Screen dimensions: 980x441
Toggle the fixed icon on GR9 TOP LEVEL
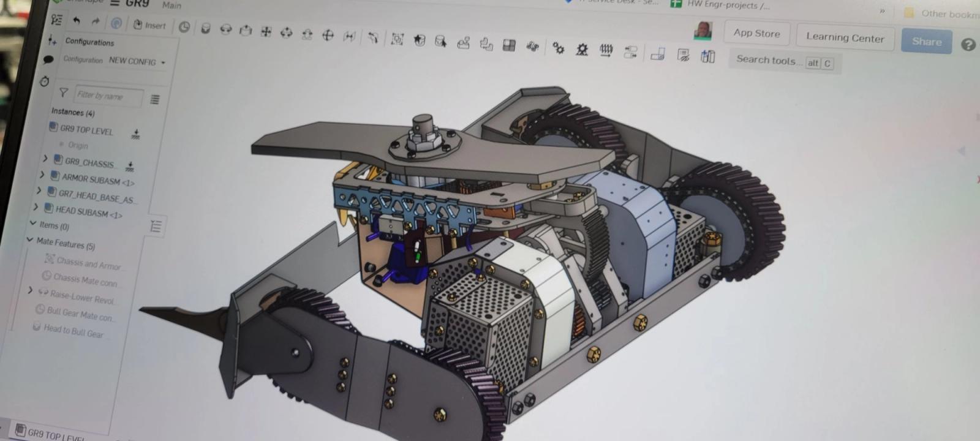click(x=136, y=134)
